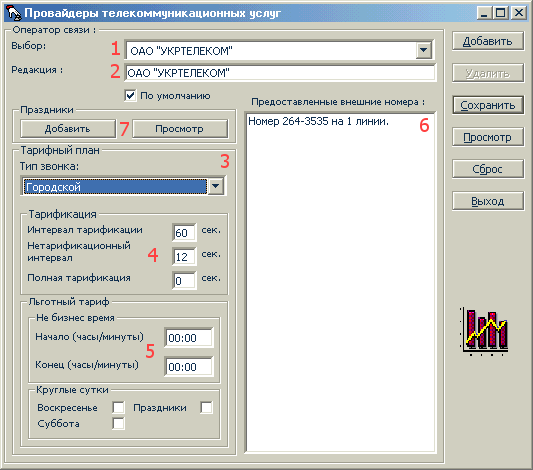This screenshot has width=533, height=470.
Task: Click the Интервал тарификации seconds field
Action: coord(184,233)
